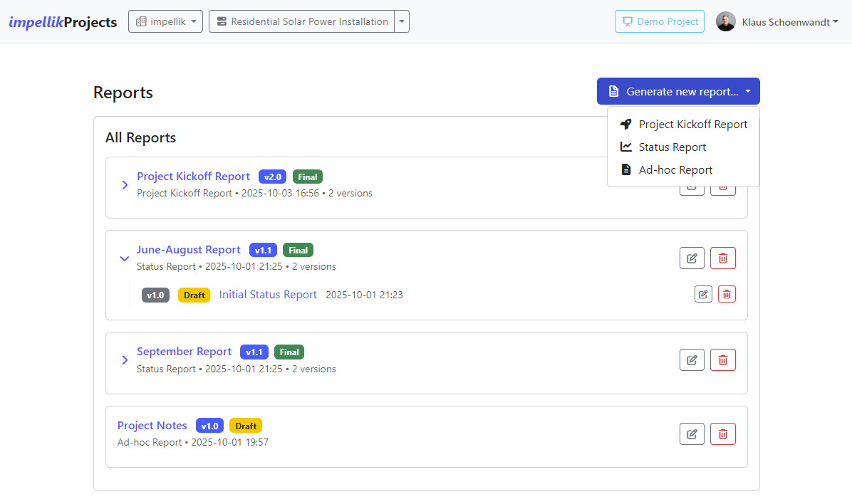Click the v1.1 badge on September Report
The image size is (852, 504).
[x=254, y=352]
